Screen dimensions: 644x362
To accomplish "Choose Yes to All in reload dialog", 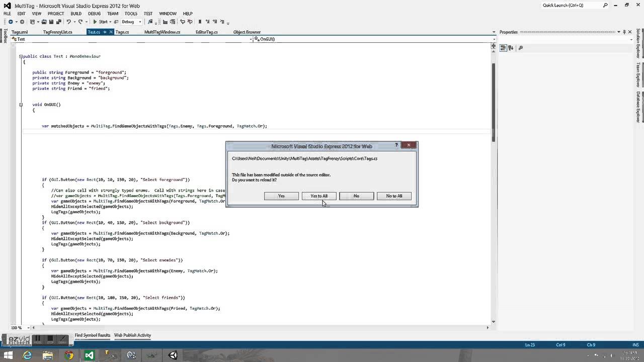I will coord(319,196).
